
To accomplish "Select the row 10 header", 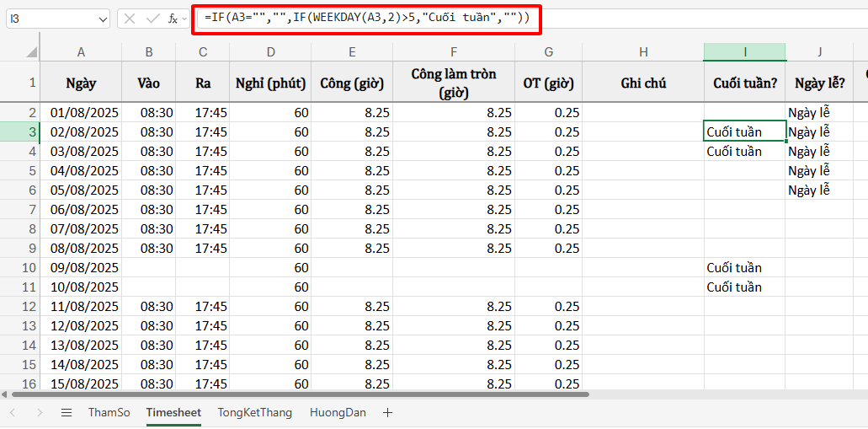I will coord(20,268).
